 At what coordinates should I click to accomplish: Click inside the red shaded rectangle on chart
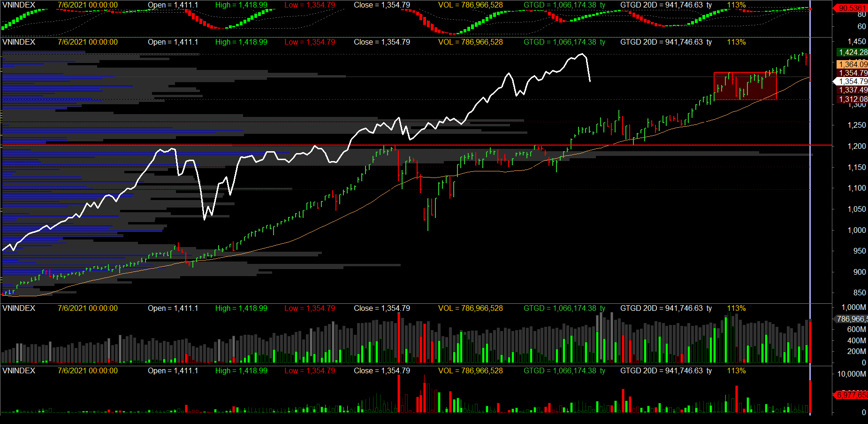(x=745, y=86)
